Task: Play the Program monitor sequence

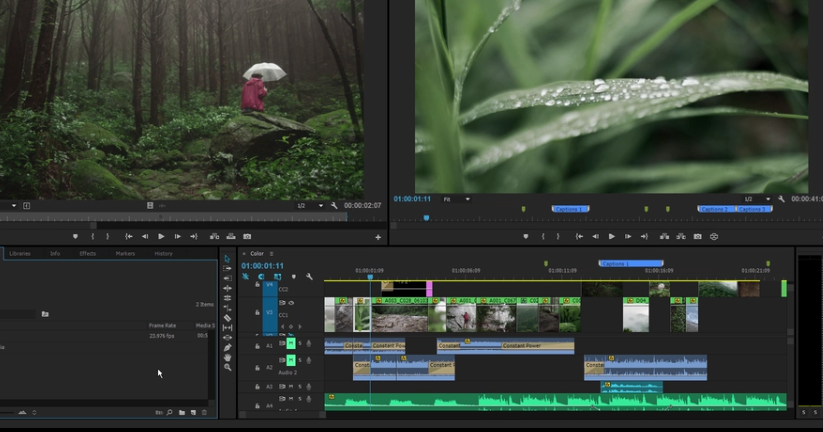Action: (611, 237)
